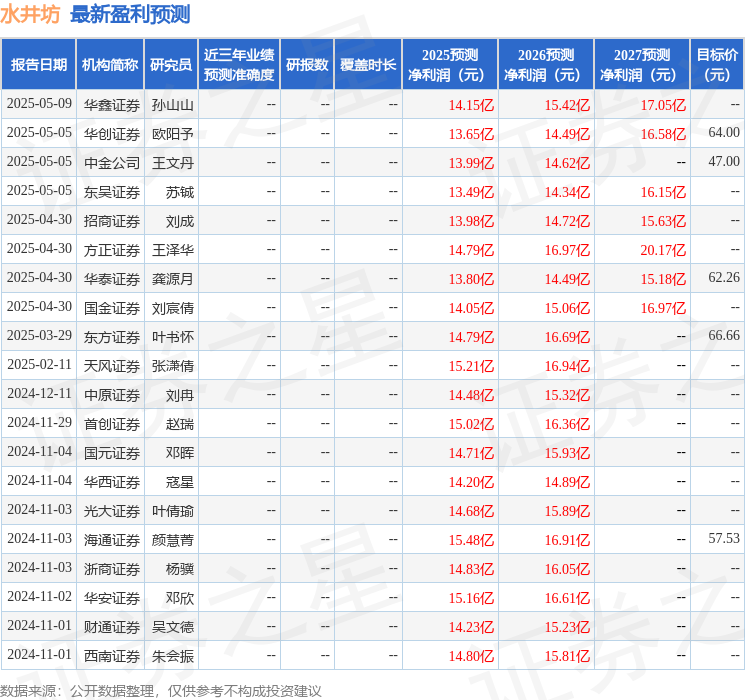Screen dimensions: 745x700
Task: Click analyst name 寇星
Action: (180, 481)
